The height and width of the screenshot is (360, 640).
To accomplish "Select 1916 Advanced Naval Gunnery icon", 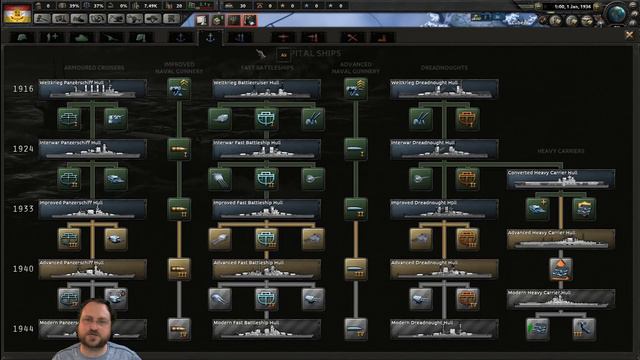I will coord(356,89).
